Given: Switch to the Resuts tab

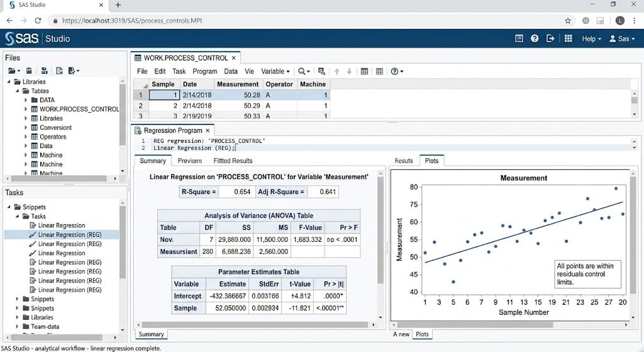Looking at the screenshot, I should pos(403,161).
